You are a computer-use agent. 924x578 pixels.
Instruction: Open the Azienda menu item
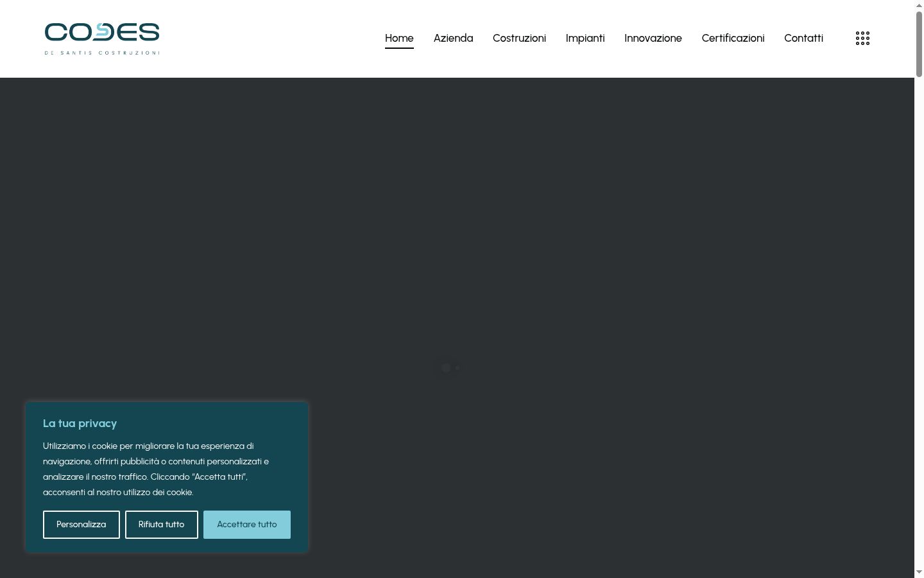pyautogui.click(x=453, y=39)
